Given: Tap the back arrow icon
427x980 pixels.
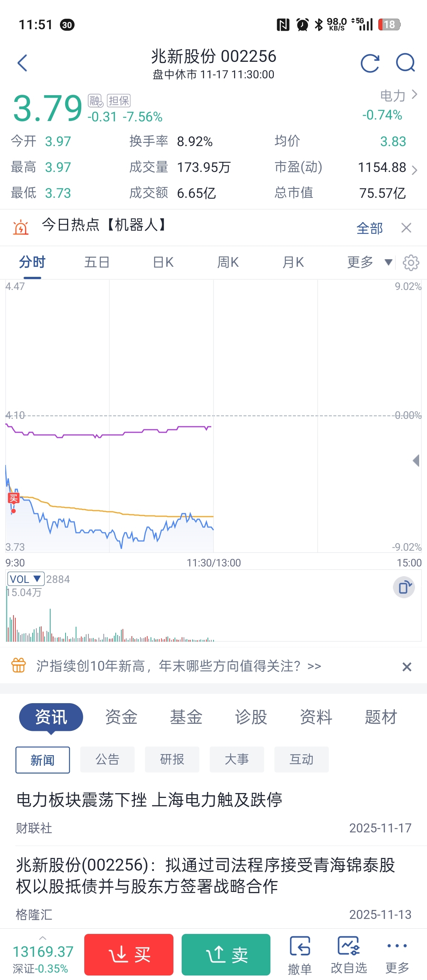Looking at the screenshot, I should tap(22, 63).
